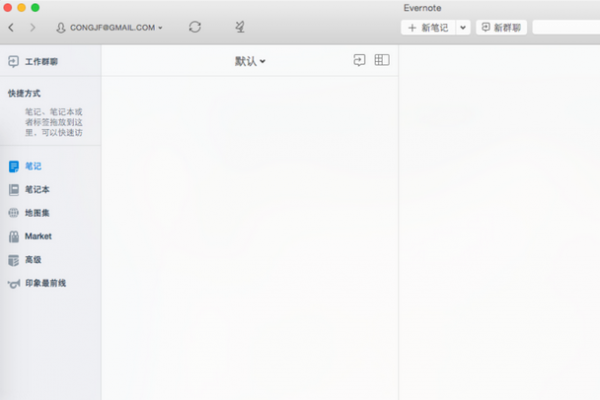Go back with the left arrow
600x400 pixels.
pyautogui.click(x=11, y=27)
